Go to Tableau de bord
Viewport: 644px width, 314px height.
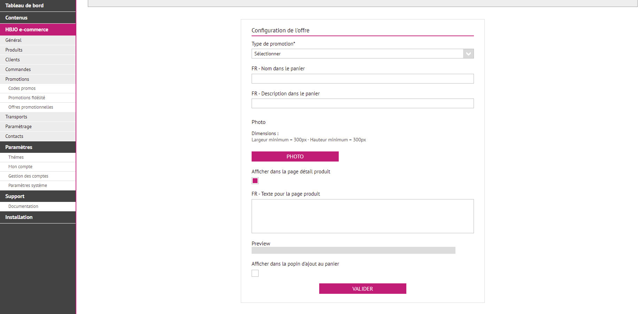point(24,6)
